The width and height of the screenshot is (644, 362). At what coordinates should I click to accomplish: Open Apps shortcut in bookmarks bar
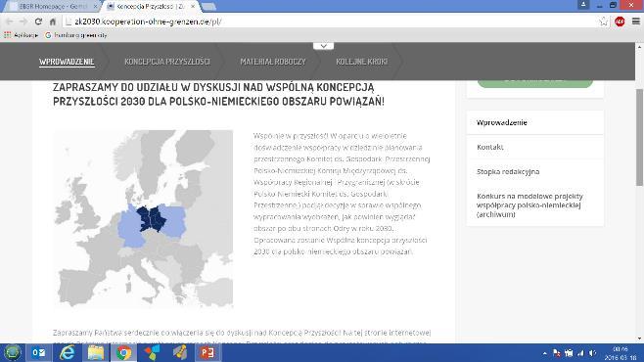(21, 35)
